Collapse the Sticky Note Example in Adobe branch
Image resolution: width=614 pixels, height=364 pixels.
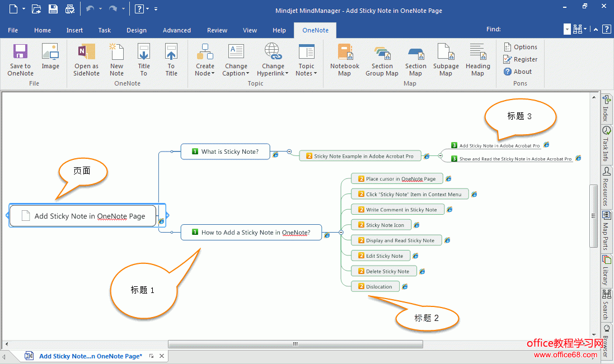pos(440,156)
